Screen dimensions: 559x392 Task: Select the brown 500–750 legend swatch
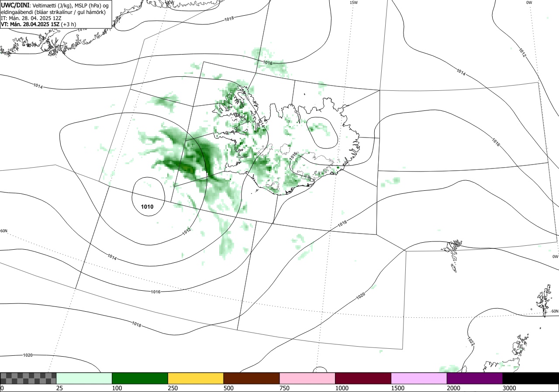point(252,378)
